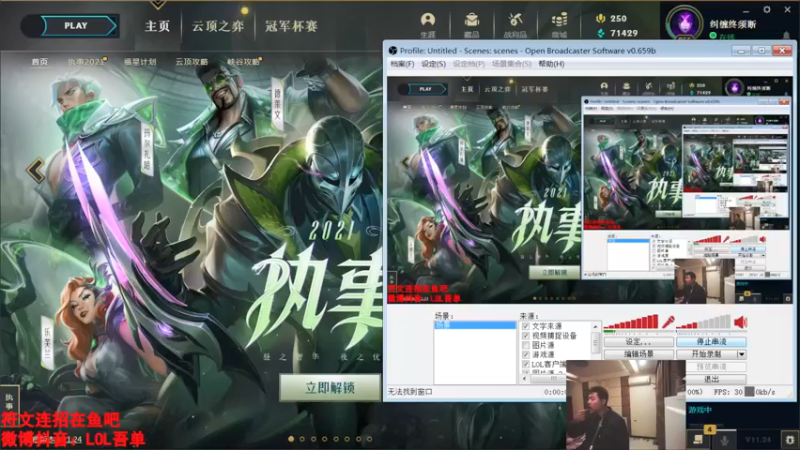Click the OBS logo in title bar
800x450 pixels.
[x=392, y=51]
